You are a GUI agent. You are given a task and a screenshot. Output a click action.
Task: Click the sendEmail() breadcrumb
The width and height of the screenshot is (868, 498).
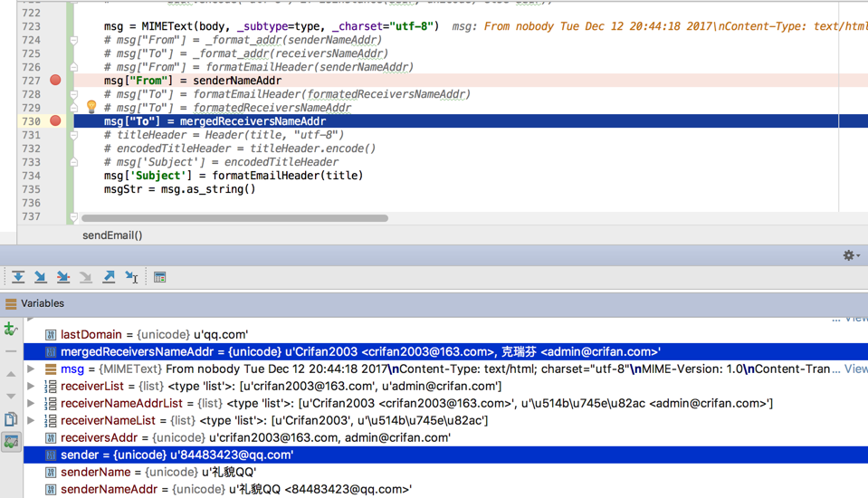(112, 235)
